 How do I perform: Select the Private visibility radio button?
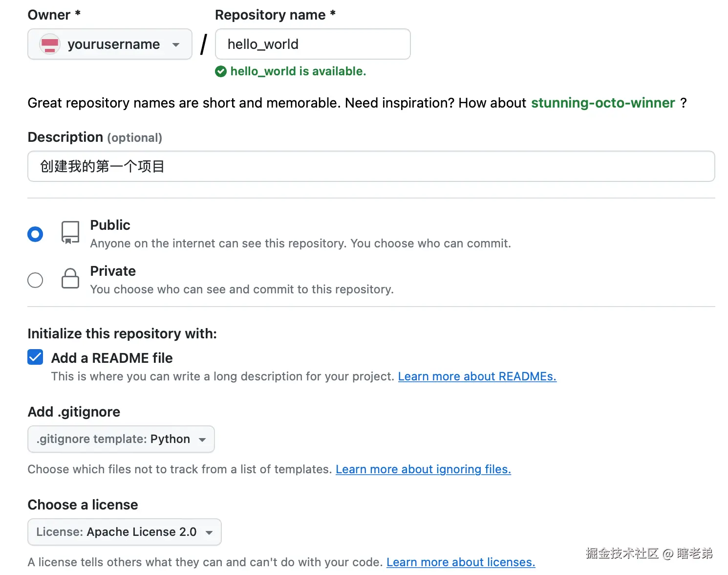(x=35, y=280)
